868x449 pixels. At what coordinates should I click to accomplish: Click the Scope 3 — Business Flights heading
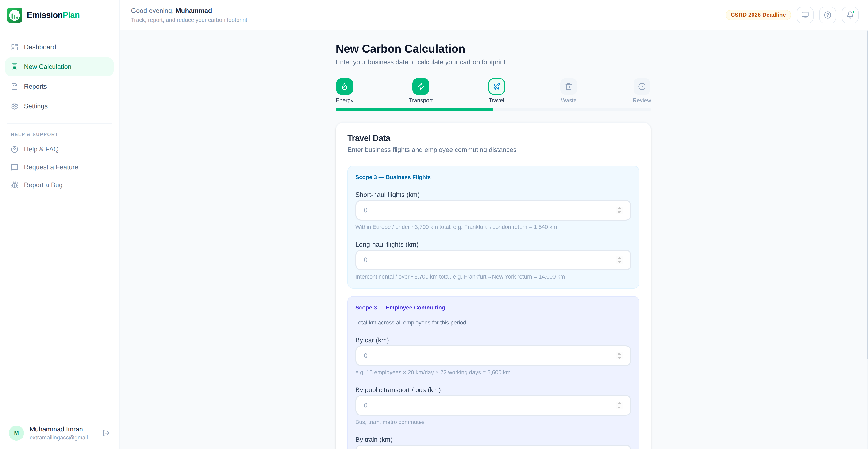click(393, 177)
